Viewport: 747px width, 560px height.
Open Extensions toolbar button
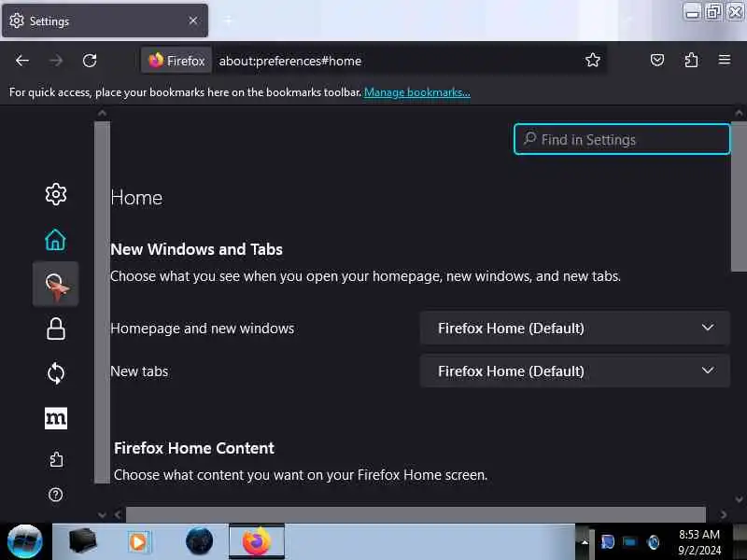(691, 60)
